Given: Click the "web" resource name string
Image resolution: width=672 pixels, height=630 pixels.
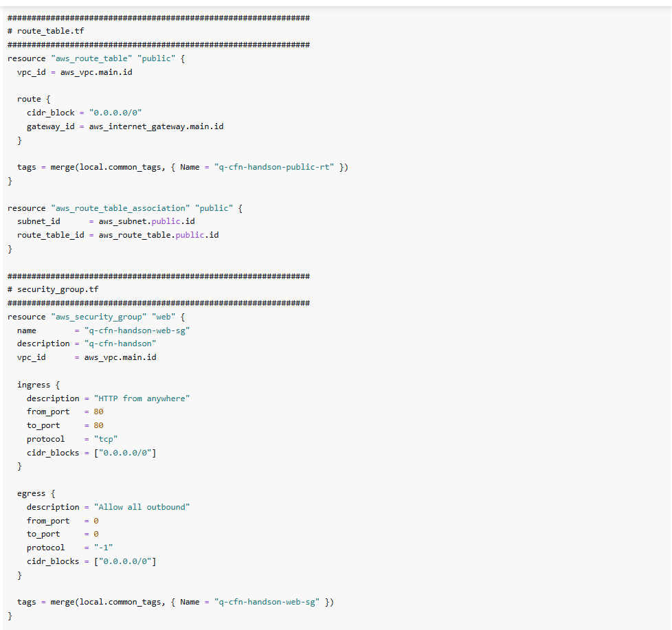Looking at the screenshot, I should pyautogui.click(x=164, y=317).
